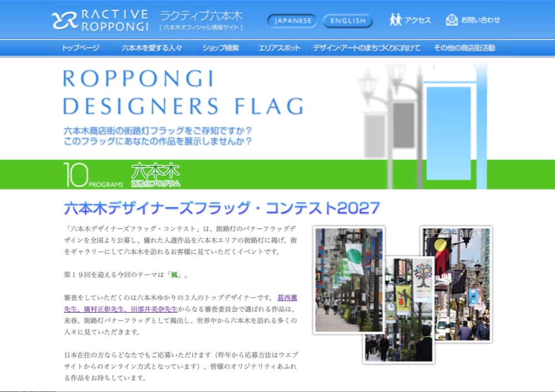Switch site language to JAPANESE

coord(292,21)
